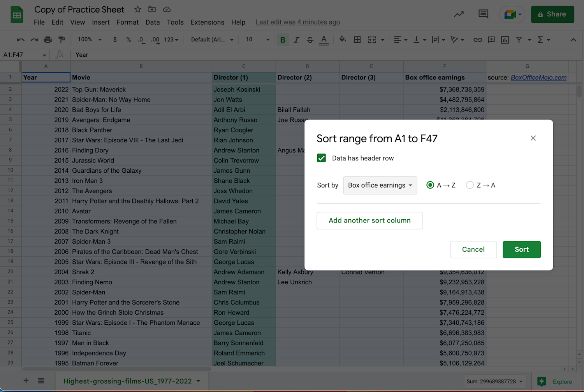Image resolution: width=584 pixels, height=392 pixels.
Task: Star the Copy of Practice Sheet document
Action: pos(138,9)
